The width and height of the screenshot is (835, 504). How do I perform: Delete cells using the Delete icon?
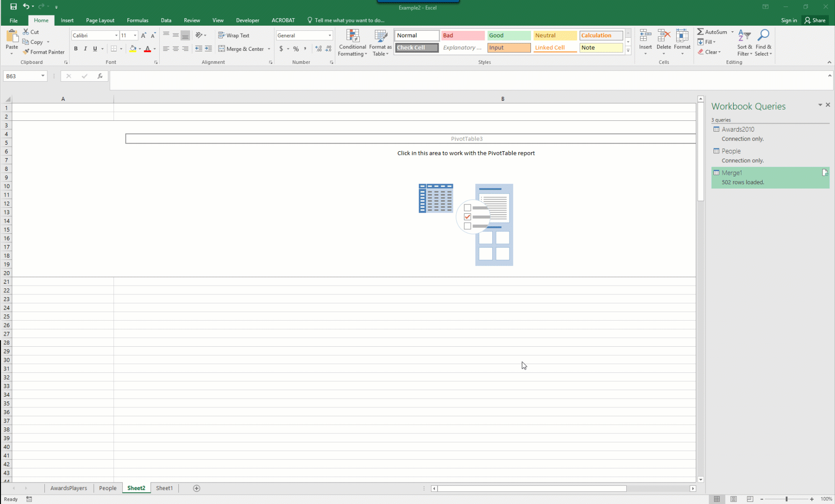pyautogui.click(x=664, y=36)
